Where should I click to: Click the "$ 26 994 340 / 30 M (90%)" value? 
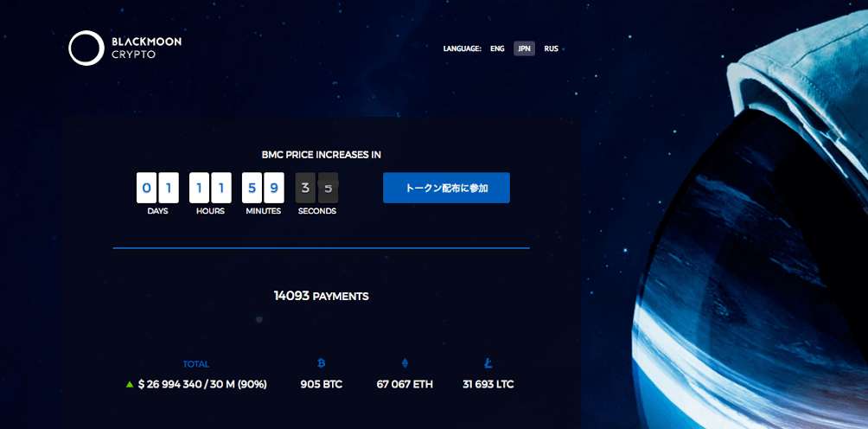pyautogui.click(x=202, y=384)
